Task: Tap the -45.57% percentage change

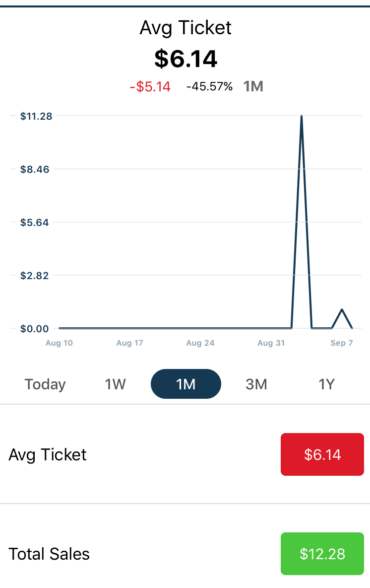Action: pos(209,86)
